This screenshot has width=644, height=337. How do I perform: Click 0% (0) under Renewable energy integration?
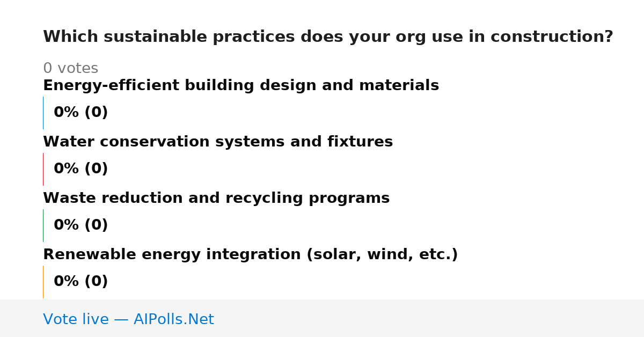(x=81, y=282)
